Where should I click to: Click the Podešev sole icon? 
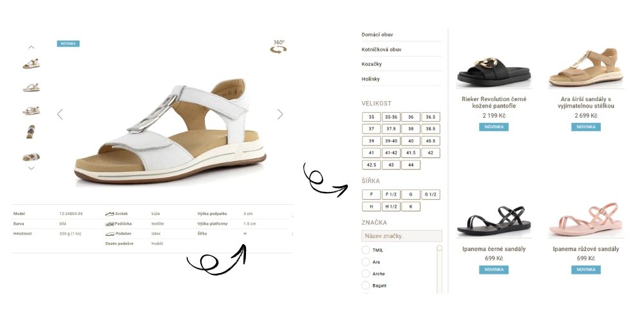109,234
